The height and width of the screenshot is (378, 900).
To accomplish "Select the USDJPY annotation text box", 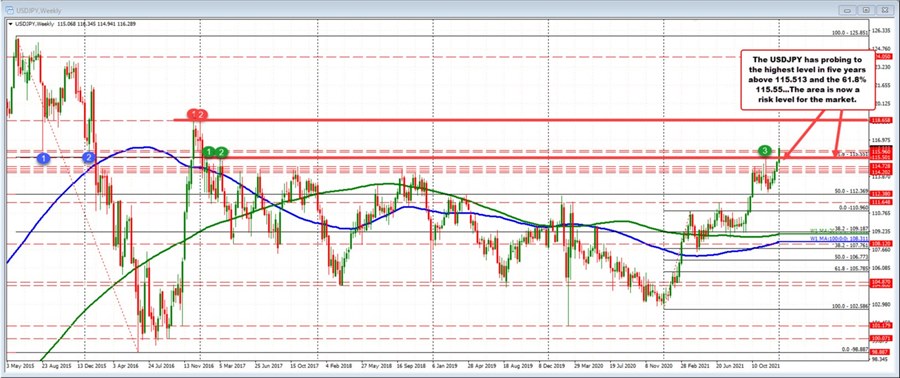I will 807,79.
